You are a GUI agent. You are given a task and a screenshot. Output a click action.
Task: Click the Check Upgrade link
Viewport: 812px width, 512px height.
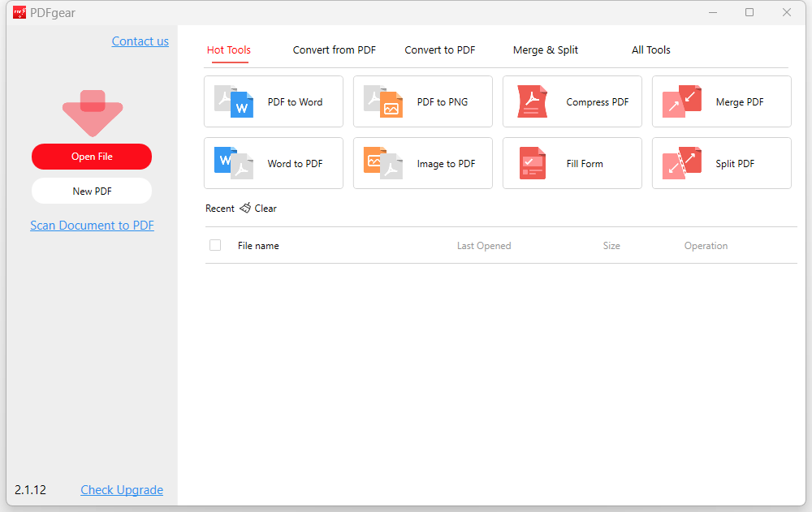122,490
